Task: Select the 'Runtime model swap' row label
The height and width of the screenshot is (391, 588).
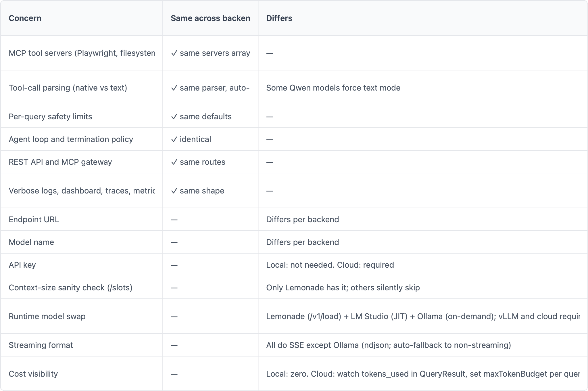Action: [47, 316]
